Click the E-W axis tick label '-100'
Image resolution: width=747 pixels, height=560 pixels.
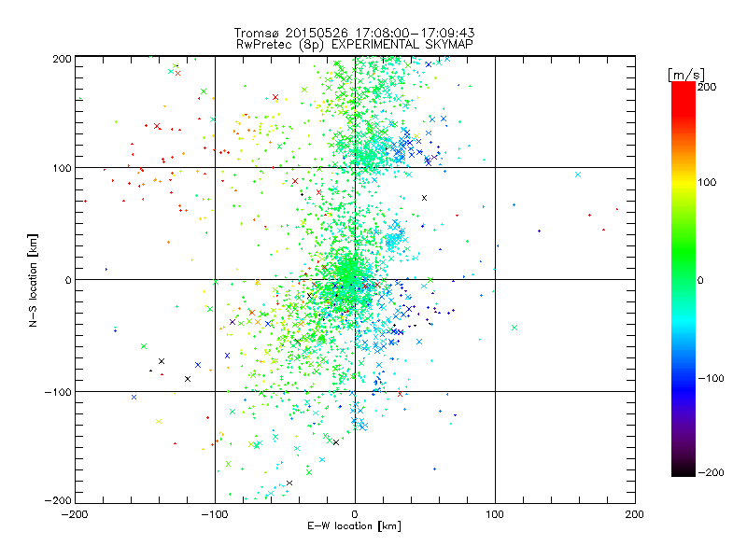point(215,514)
